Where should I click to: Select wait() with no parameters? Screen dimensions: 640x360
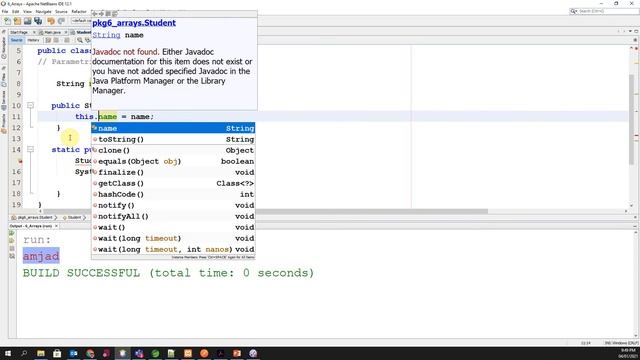pyautogui.click(x=173, y=227)
